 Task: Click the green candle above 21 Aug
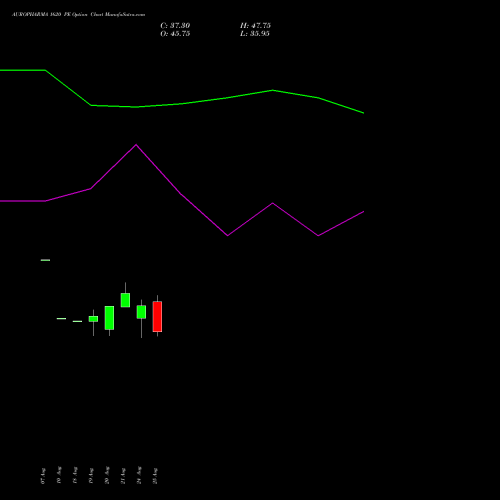pos(125,300)
